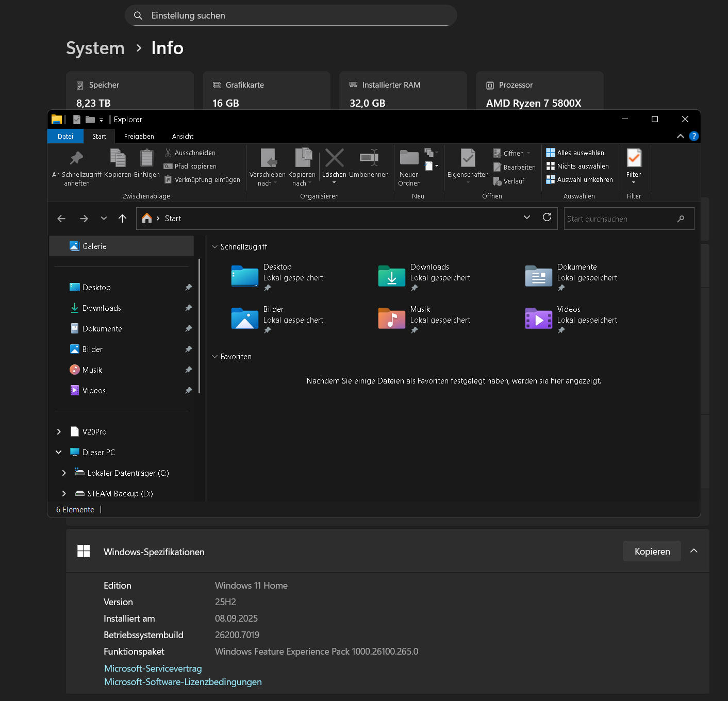Open the Downloads folder tile
Screen dimensions: 728x701
coord(424,277)
